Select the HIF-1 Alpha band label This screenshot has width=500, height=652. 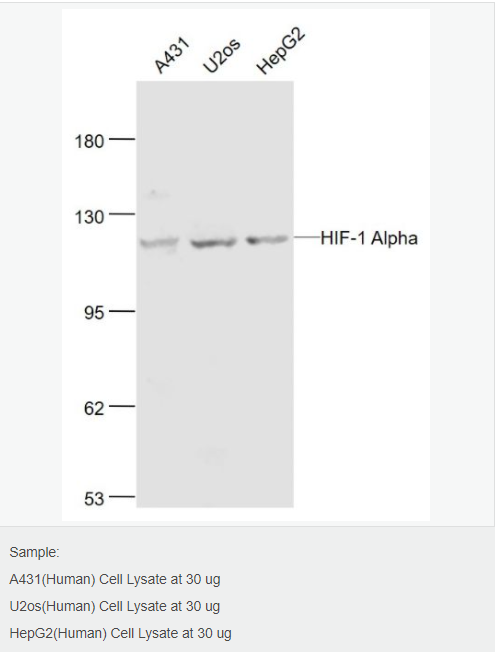click(369, 238)
